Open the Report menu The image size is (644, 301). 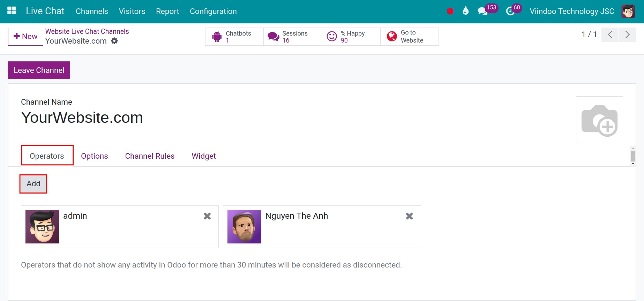pyautogui.click(x=167, y=11)
